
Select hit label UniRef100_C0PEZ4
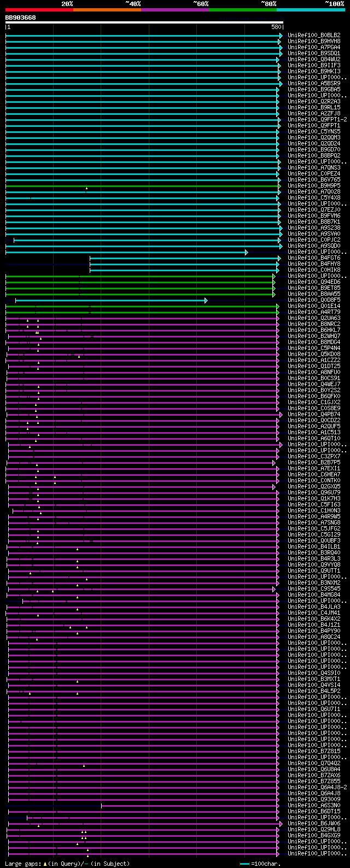(314, 173)
